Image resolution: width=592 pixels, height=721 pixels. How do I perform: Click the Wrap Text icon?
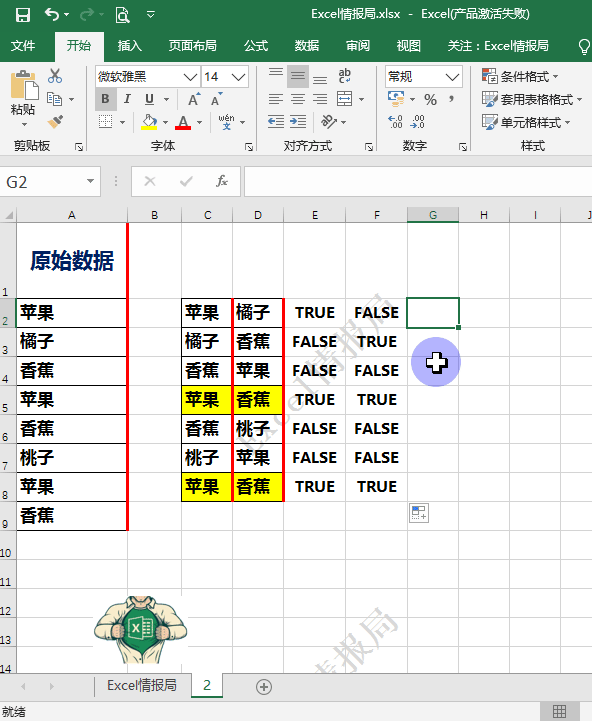345,76
